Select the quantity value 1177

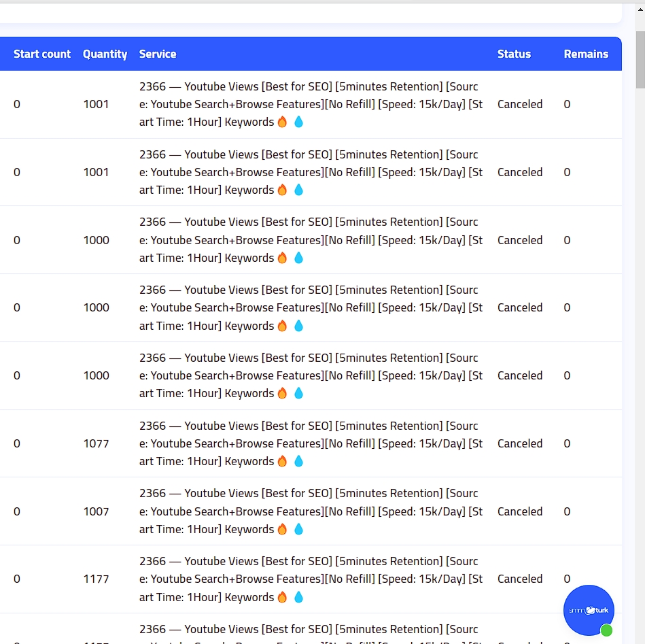[x=97, y=579]
